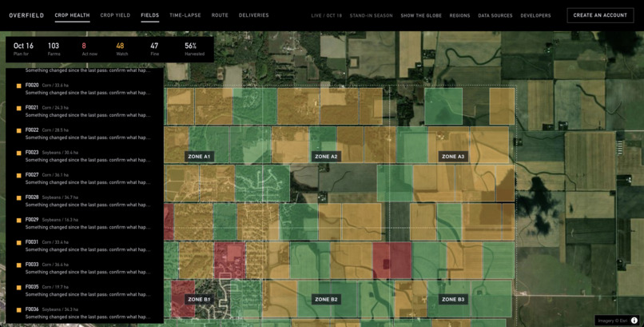644x327 pixels.
Task: Select field F0035 Corn row
Action: [85, 290]
